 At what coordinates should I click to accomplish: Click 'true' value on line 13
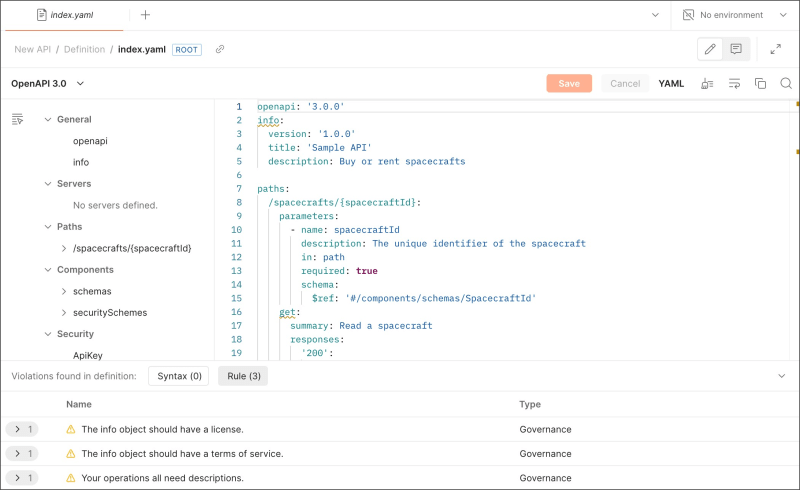(x=367, y=271)
